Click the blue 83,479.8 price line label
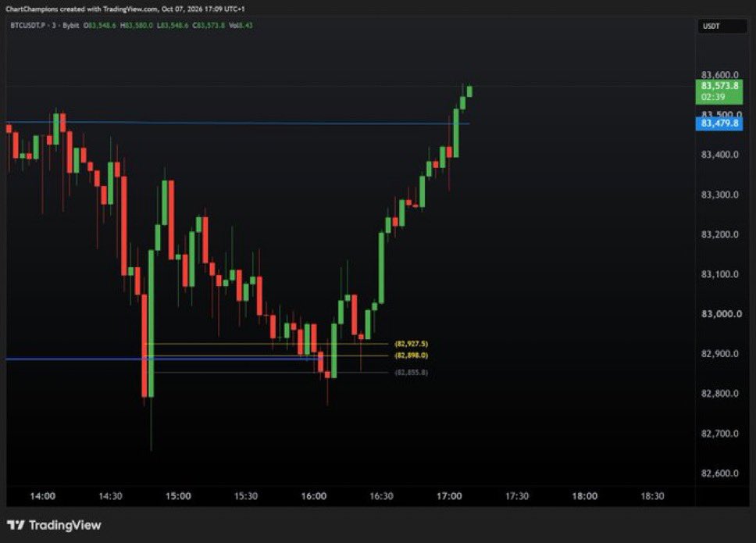The height and width of the screenshot is (543, 756). pos(719,123)
